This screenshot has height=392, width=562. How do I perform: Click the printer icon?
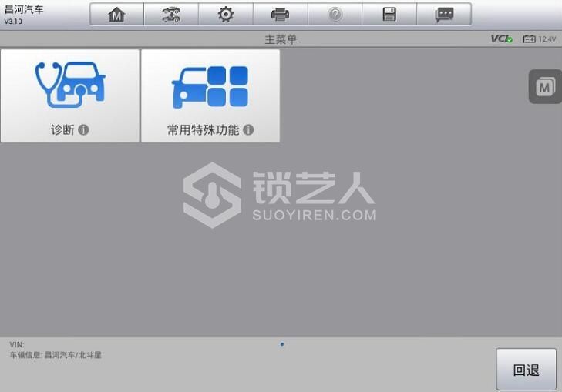[281, 15]
